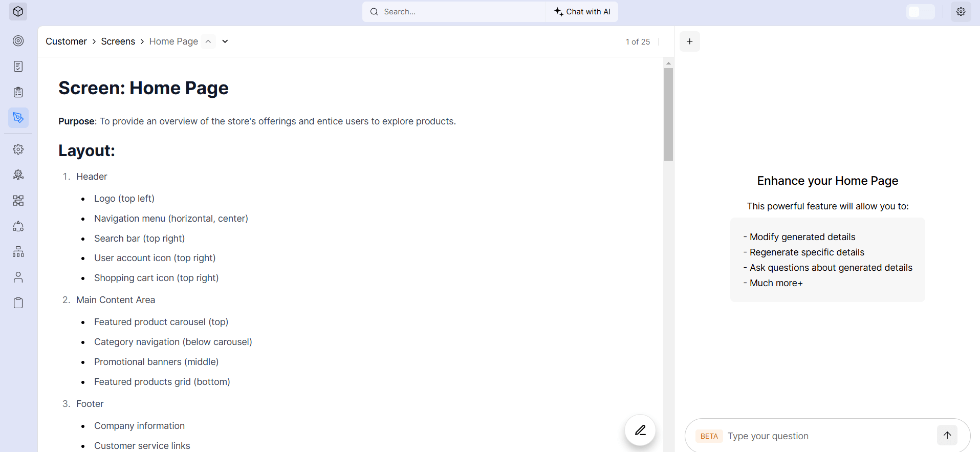Click the 'Header' list item
The image size is (980, 452).
click(92, 177)
